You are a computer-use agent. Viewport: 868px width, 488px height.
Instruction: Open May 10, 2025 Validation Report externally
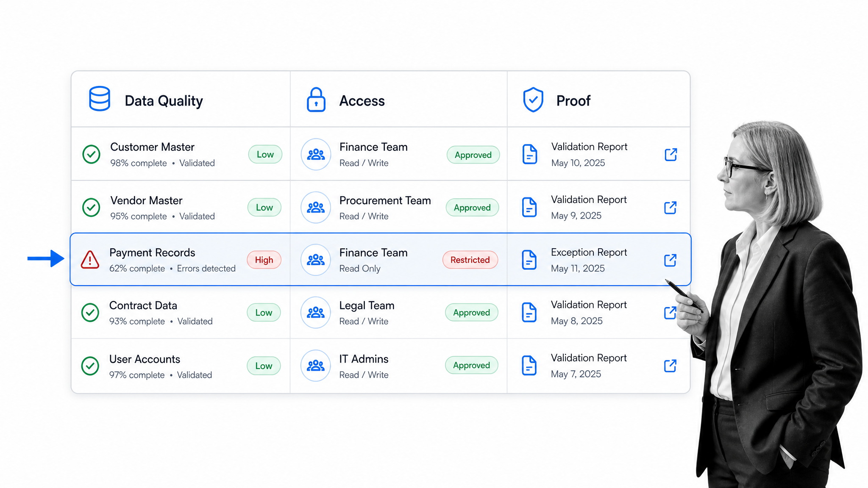pyautogui.click(x=671, y=155)
